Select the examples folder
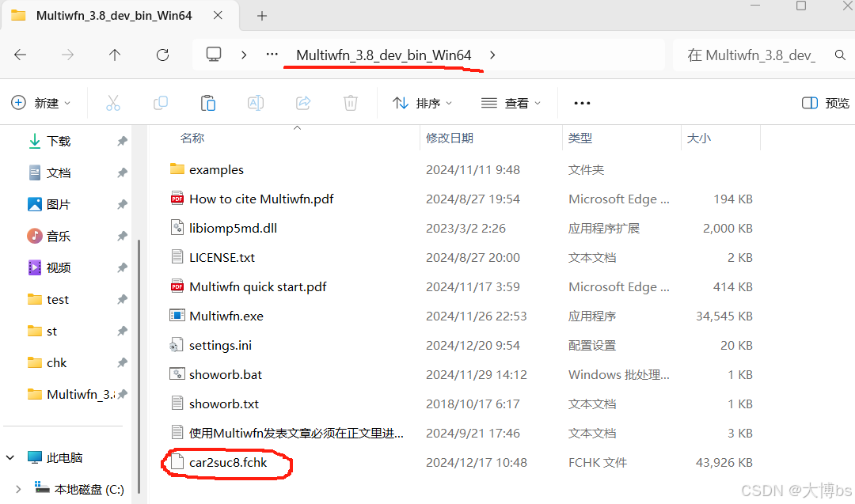Viewport: 855px width, 504px height. tap(216, 169)
